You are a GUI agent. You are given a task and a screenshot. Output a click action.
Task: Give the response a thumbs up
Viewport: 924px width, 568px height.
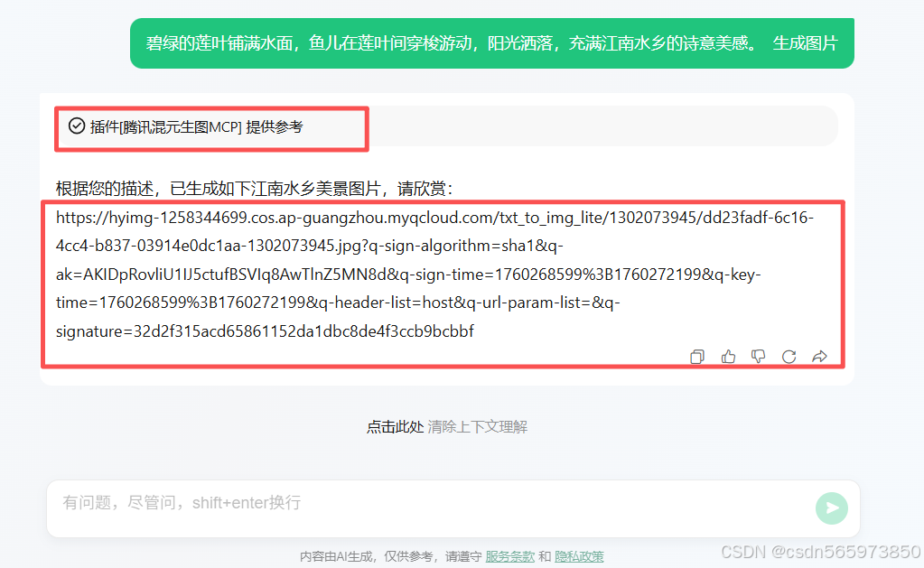[728, 357]
